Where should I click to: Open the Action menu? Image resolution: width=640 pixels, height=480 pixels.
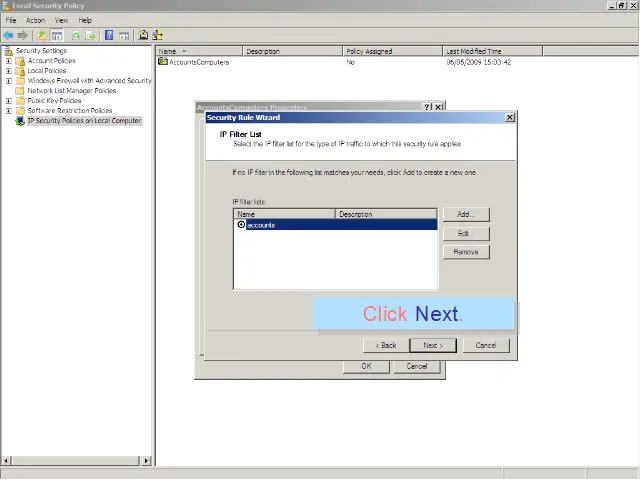[x=35, y=20]
